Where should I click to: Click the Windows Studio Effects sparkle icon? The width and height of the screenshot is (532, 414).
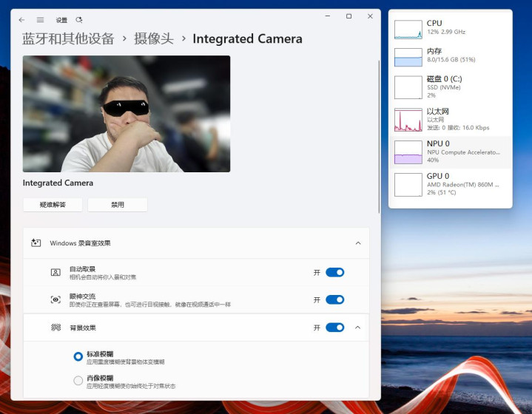(36, 242)
